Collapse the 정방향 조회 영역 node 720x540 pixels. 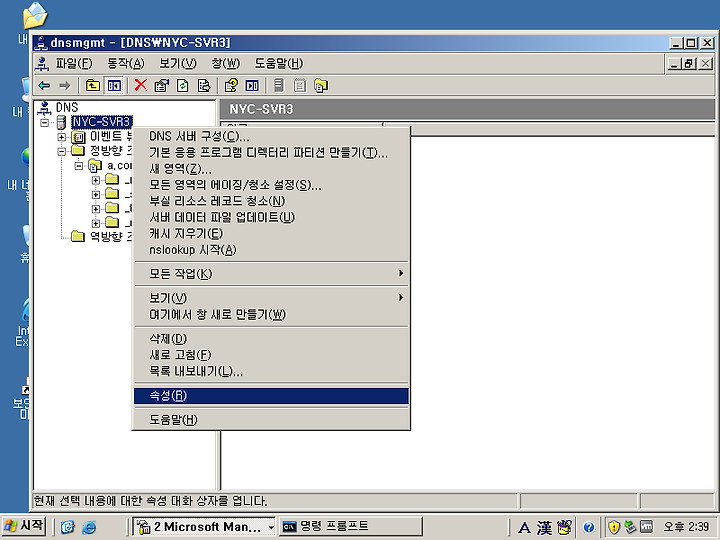point(62,151)
